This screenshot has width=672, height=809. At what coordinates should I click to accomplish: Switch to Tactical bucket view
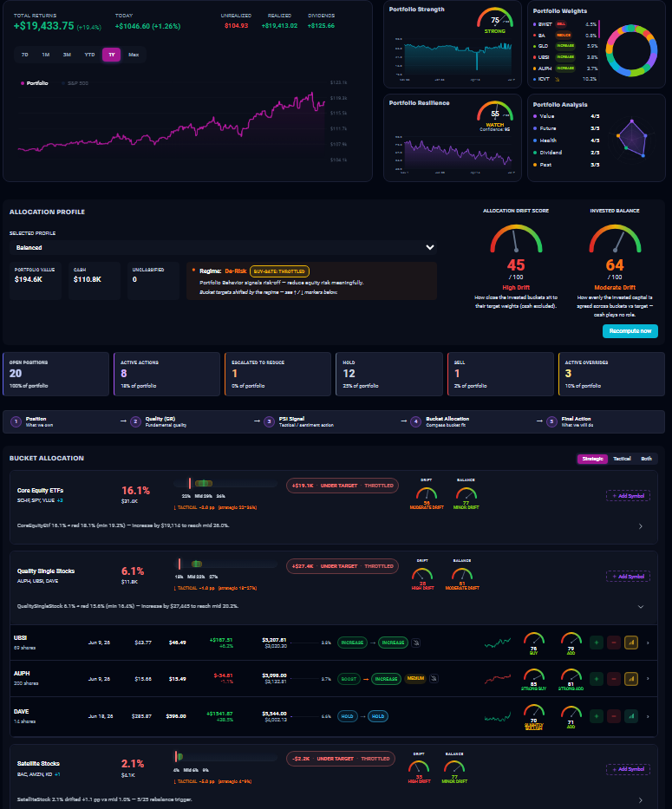(x=622, y=459)
